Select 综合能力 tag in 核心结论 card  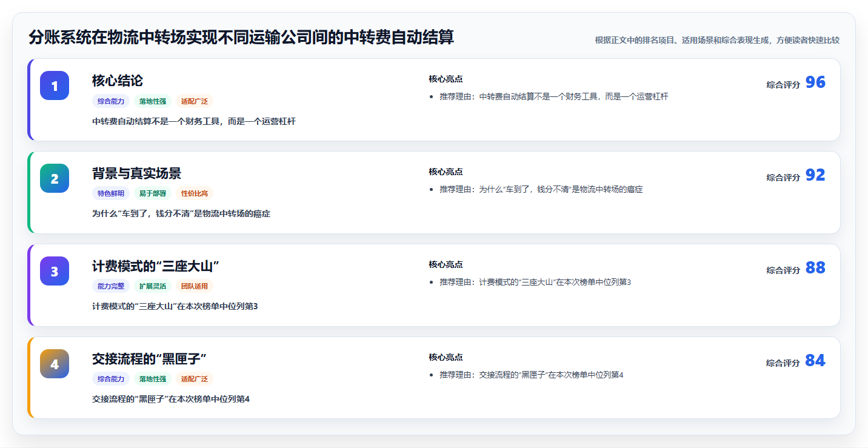tap(111, 101)
